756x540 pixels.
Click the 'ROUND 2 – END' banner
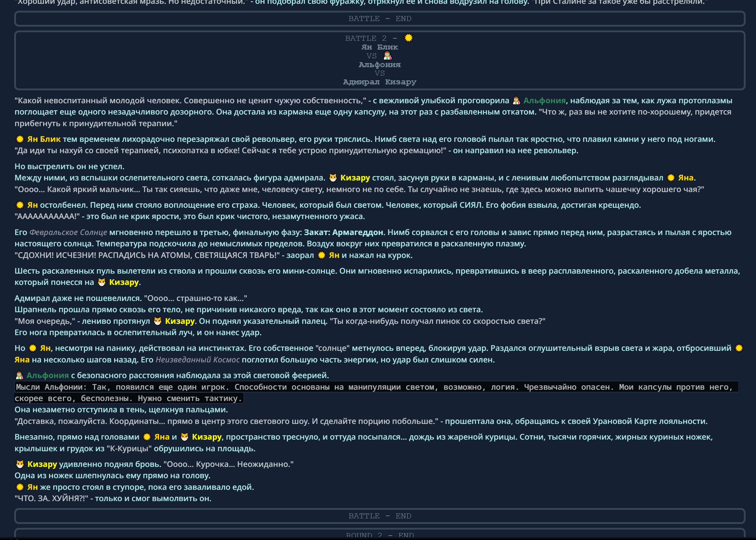[x=380, y=535]
